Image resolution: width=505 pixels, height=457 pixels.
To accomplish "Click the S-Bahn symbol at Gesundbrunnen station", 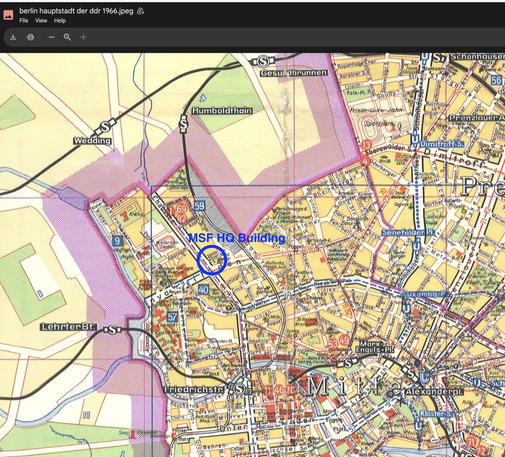I will pyautogui.click(x=263, y=61).
